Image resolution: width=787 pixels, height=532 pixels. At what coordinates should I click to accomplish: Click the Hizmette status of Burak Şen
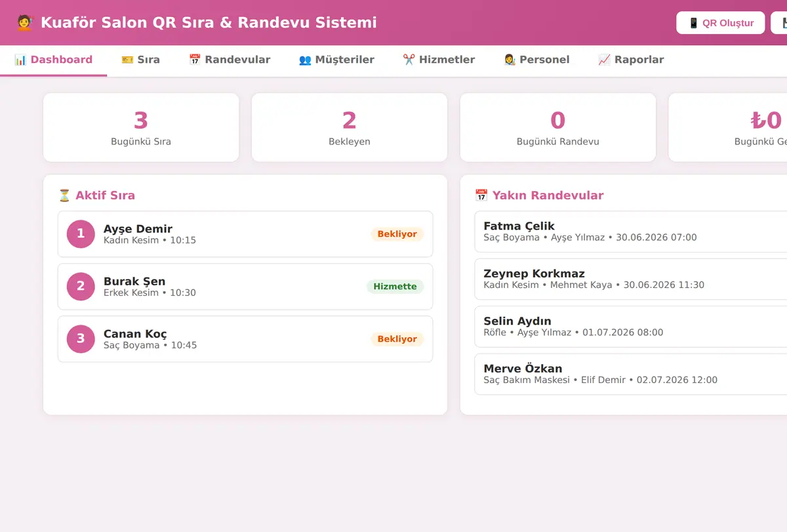pyautogui.click(x=395, y=287)
